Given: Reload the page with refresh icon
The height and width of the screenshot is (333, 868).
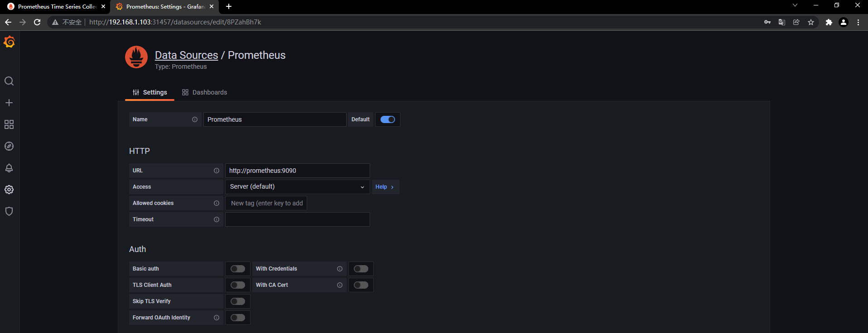Looking at the screenshot, I should [37, 22].
